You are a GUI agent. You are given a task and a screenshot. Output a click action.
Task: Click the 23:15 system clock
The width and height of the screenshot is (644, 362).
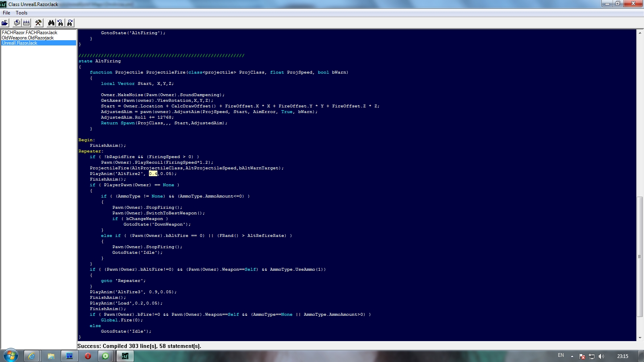623,356
